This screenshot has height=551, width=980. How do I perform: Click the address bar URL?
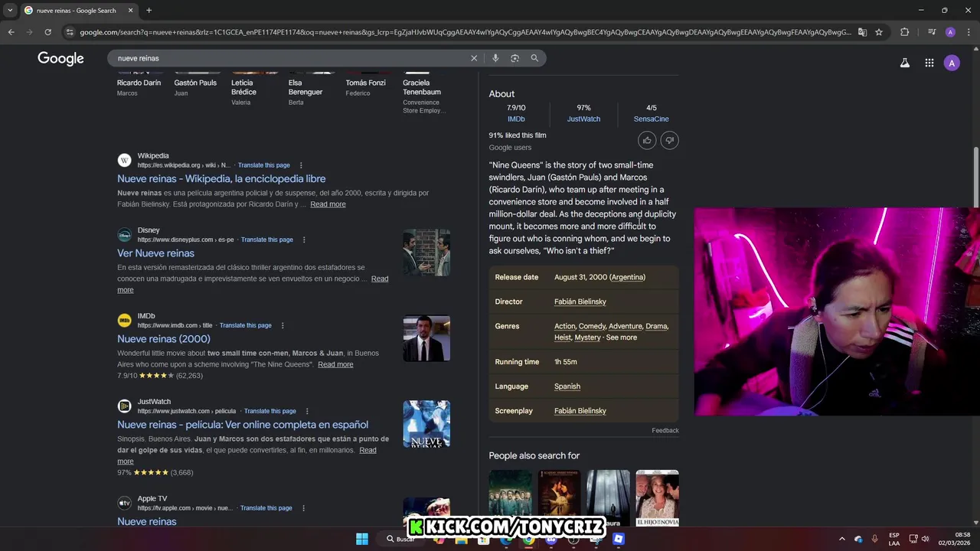pos(465,32)
